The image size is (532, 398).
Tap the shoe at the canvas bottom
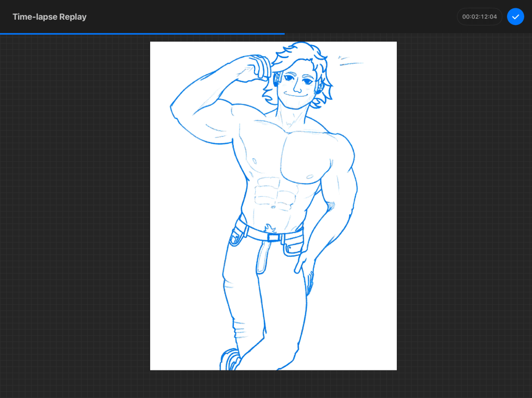[x=230, y=360]
